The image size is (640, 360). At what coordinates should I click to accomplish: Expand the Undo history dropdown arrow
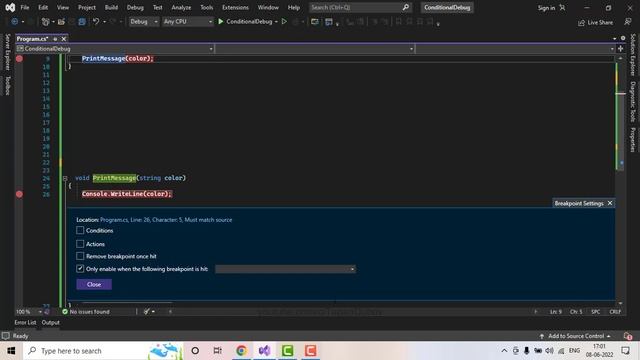105,22
